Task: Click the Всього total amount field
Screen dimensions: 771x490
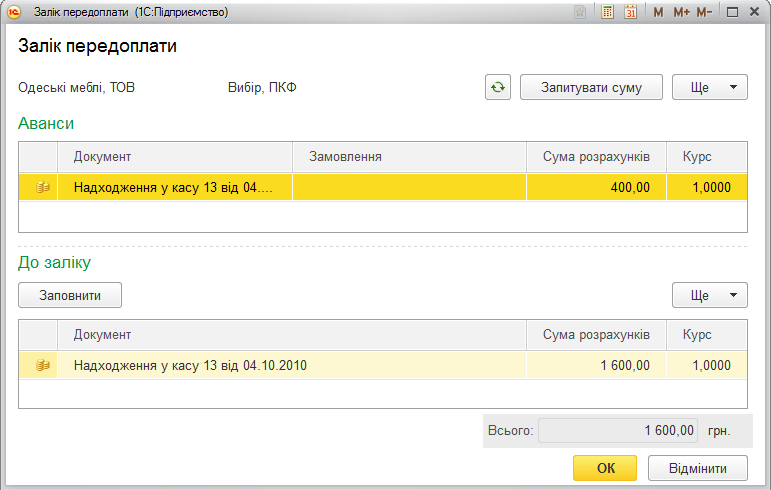Action: [618, 431]
